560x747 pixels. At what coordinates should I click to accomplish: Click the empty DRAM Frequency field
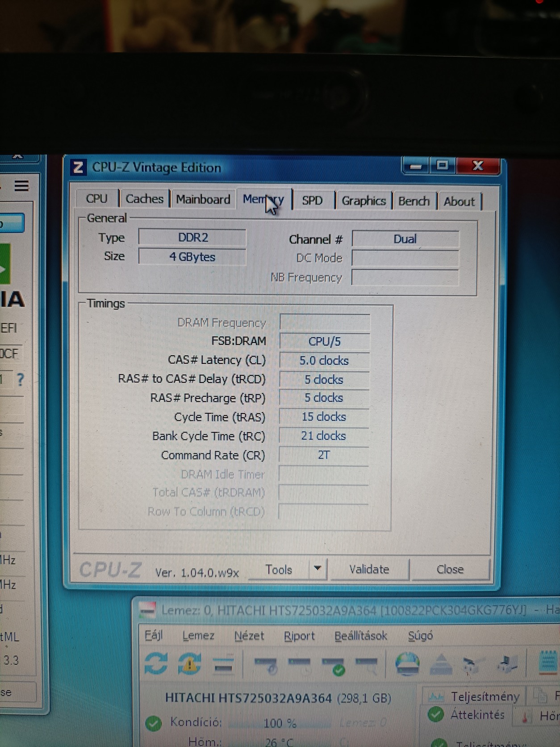tap(325, 323)
